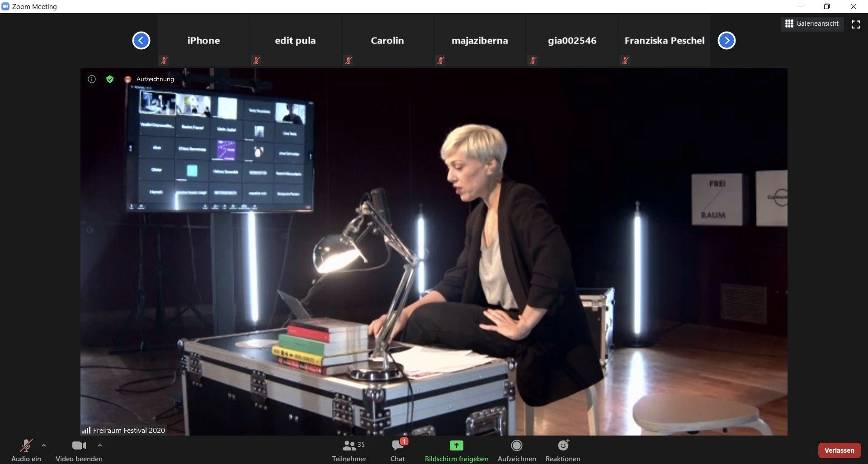Open the Teilnehmer participants panel
This screenshot has width=868, height=464.
[349, 450]
